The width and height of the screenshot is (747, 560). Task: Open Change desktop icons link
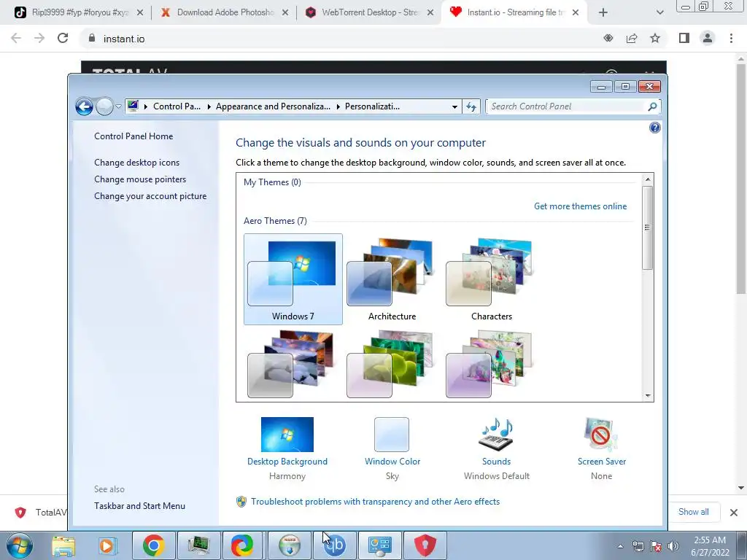(x=136, y=163)
